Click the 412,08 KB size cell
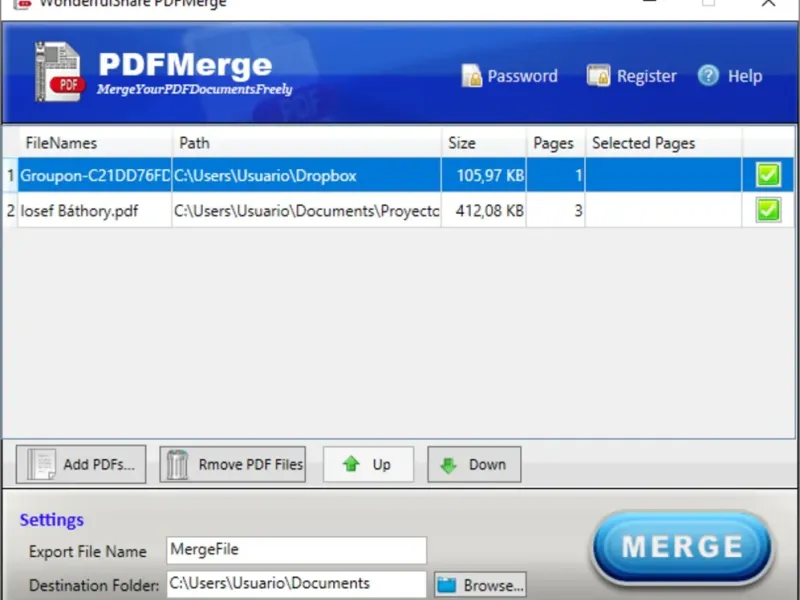 pyautogui.click(x=484, y=211)
